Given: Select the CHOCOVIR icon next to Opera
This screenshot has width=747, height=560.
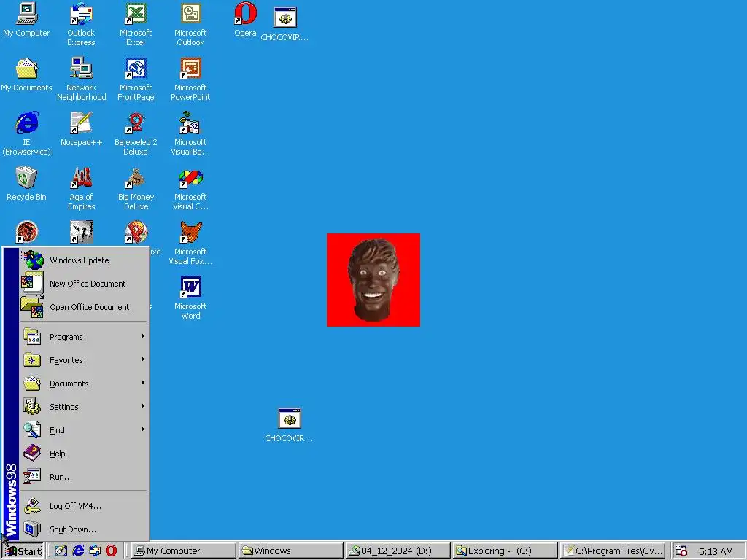Looking at the screenshot, I should tap(285, 24).
